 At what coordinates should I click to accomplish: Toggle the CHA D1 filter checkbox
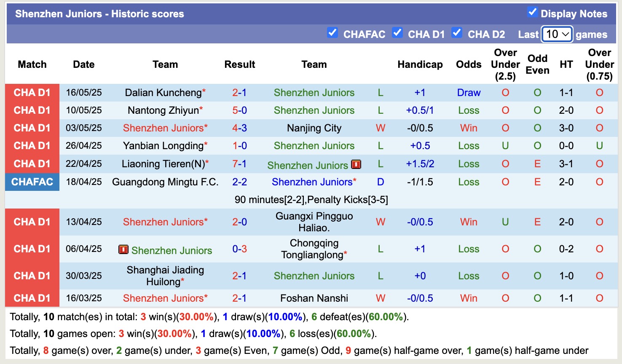pyautogui.click(x=397, y=32)
